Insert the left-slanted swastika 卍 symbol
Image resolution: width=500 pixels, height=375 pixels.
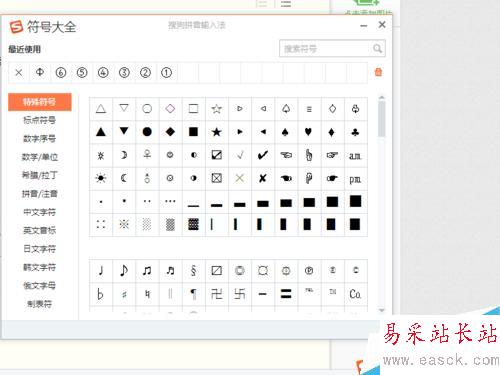pyautogui.click(x=217, y=294)
